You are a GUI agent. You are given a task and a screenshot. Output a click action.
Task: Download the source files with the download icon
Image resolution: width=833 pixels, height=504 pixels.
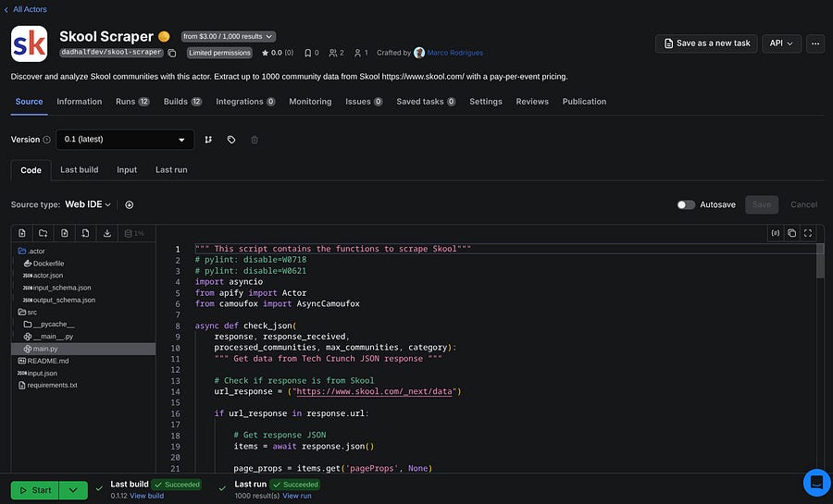coord(107,233)
